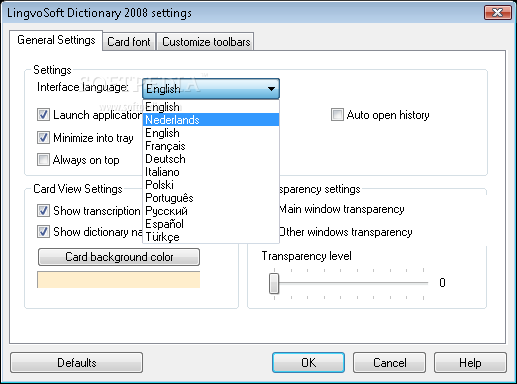Choose Français in the language list

click(x=211, y=146)
